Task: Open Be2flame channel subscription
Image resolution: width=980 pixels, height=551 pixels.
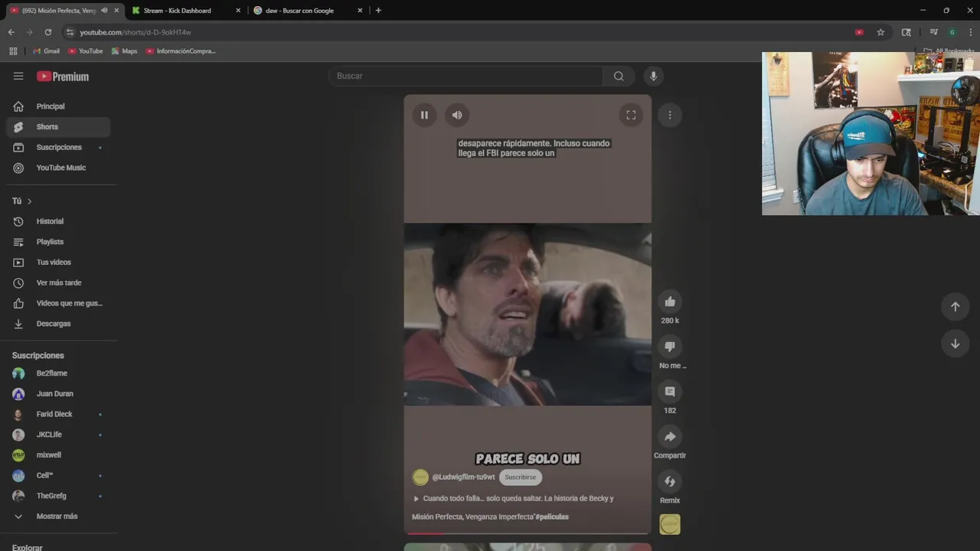Action: [58, 373]
